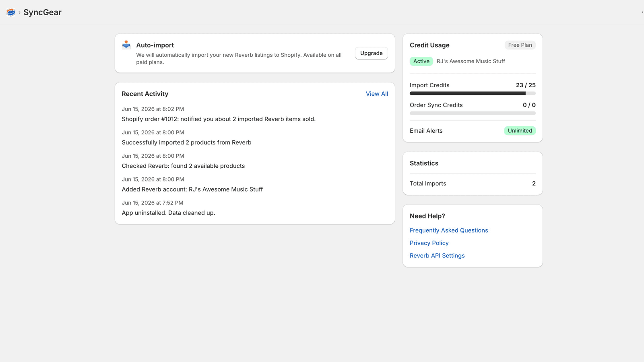Open View All recent activity
The width and height of the screenshot is (644, 362).
tap(377, 94)
